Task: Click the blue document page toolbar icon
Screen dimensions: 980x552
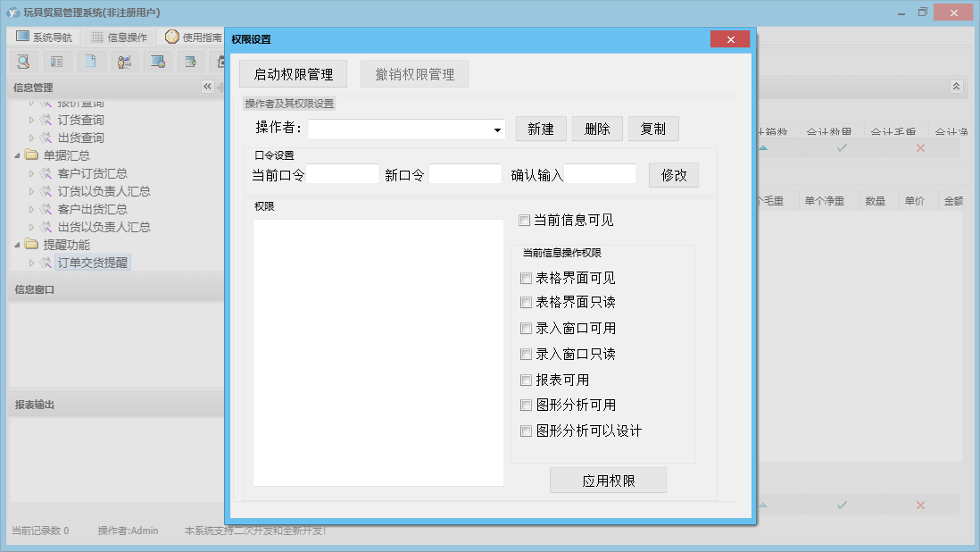Action: (91, 62)
